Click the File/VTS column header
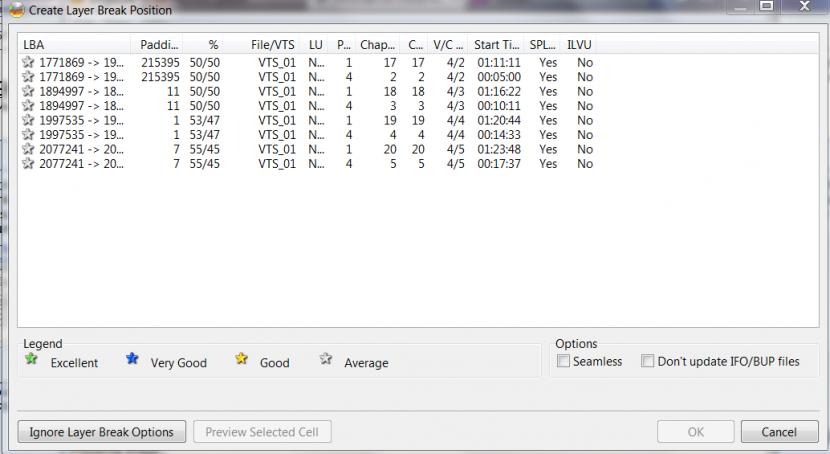Screen dimensions: 830x454 [263, 45]
